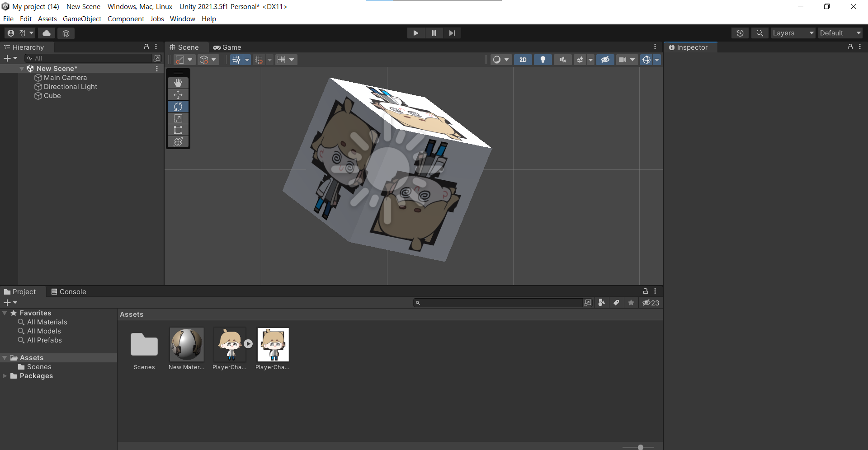The width and height of the screenshot is (868, 450).
Task: Open the Component menu
Action: point(126,19)
